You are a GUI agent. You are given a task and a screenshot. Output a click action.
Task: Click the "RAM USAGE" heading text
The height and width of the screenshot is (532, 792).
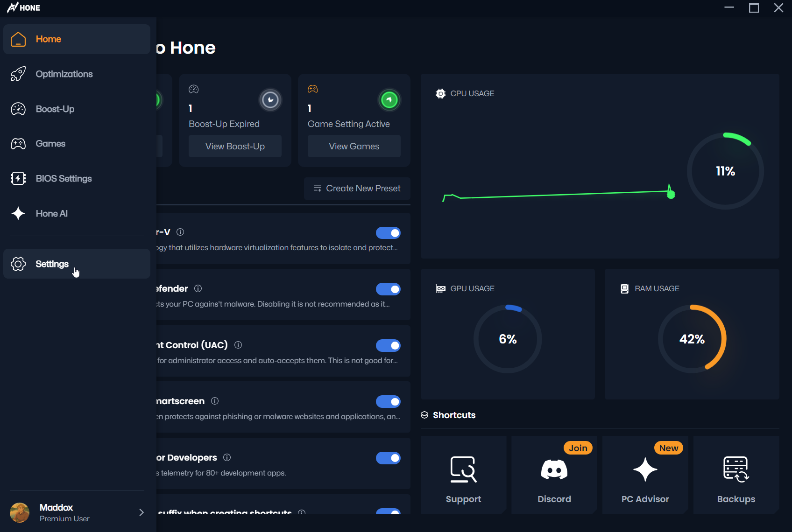[657, 289]
